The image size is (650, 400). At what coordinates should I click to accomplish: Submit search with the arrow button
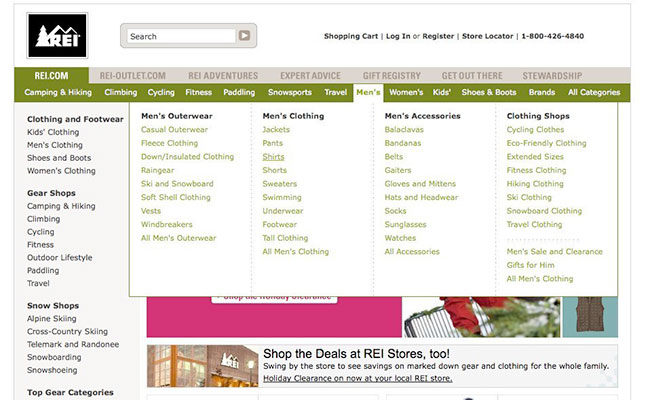[x=245, y=36]
